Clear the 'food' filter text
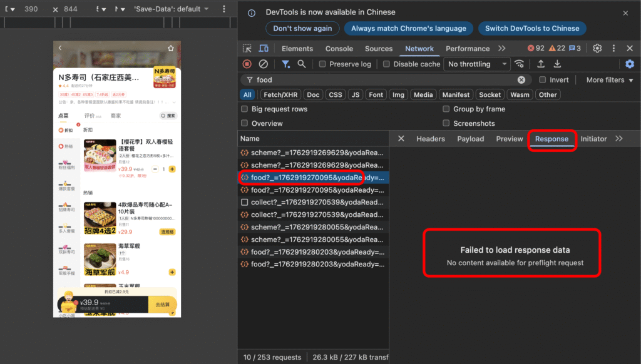 [x=521, y=80]
